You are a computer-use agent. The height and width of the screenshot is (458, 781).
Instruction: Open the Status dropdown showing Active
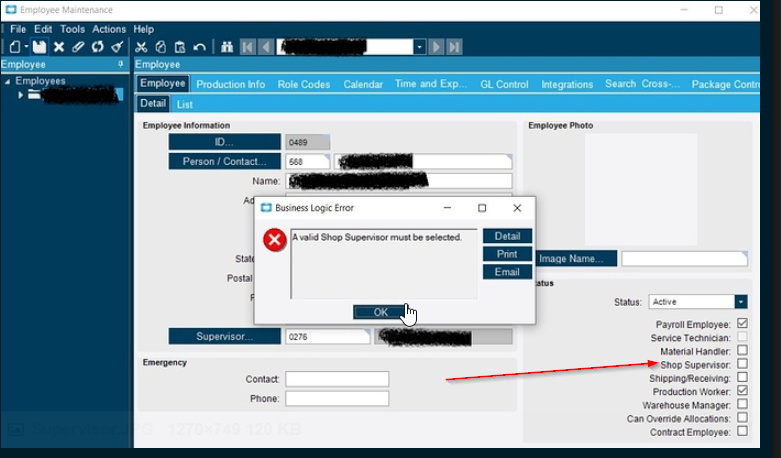pyautogui.click(x=741, y=302)
